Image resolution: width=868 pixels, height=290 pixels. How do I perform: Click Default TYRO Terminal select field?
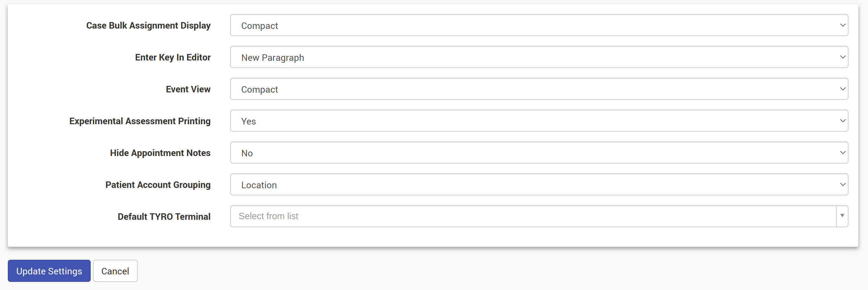point(533,216)
